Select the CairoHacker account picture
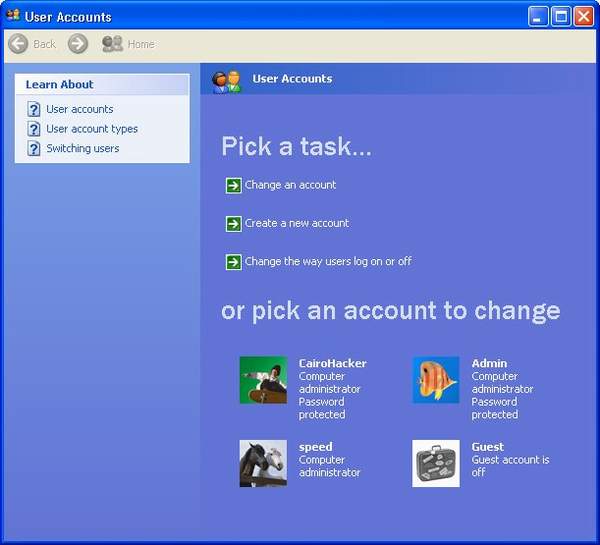The height and width of the screenshot is (545, 600). 263,380
